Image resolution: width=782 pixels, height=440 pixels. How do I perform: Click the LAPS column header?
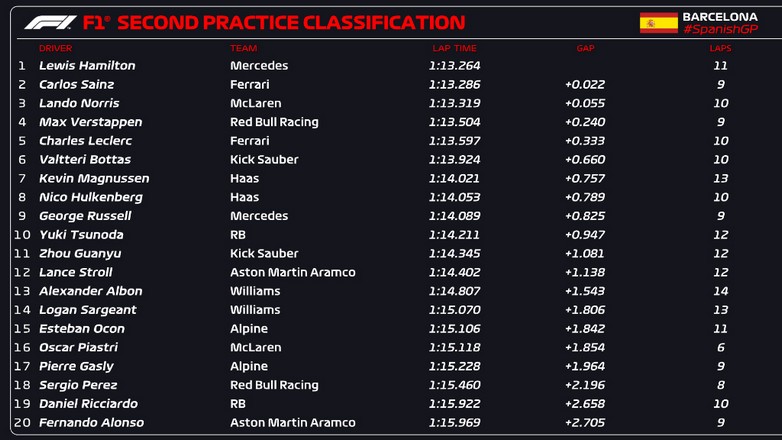(720, 48)
